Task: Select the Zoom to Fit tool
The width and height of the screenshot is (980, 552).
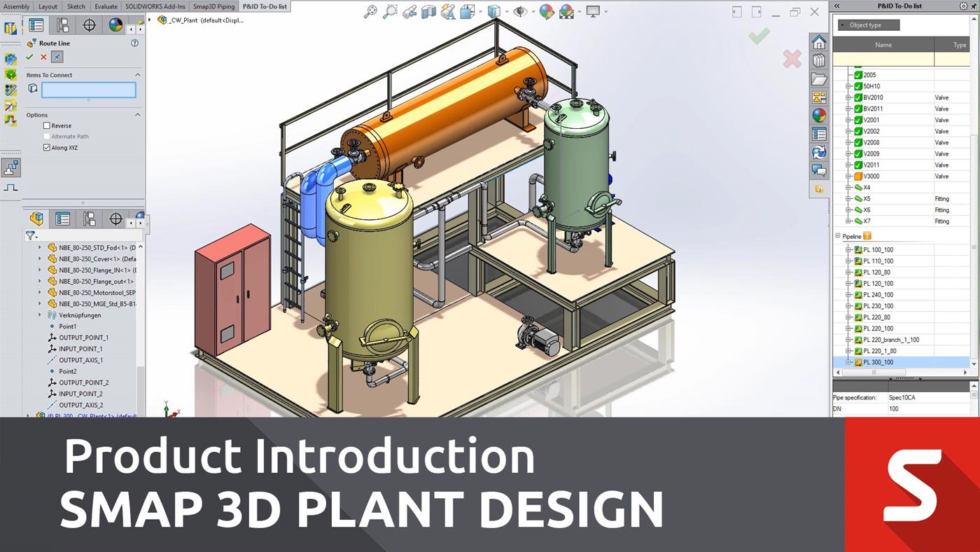Action: pos(370,12)
